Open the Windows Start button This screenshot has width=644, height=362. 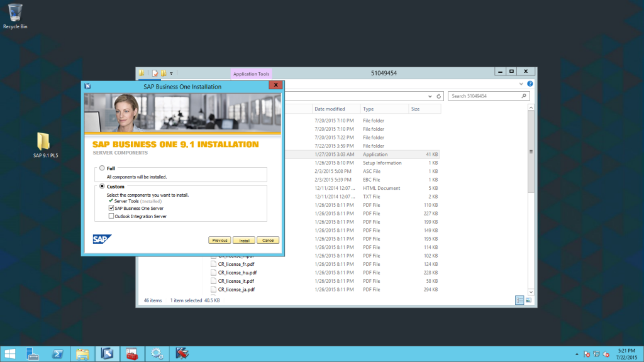pyautogui.click(x=10, y=354)
